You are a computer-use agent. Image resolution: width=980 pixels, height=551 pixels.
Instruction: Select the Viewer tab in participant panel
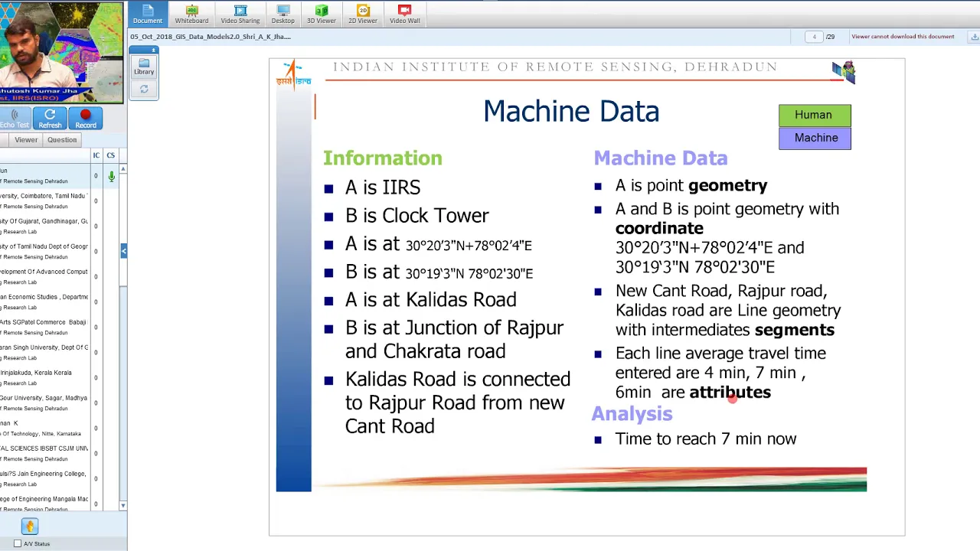[26, 140]
